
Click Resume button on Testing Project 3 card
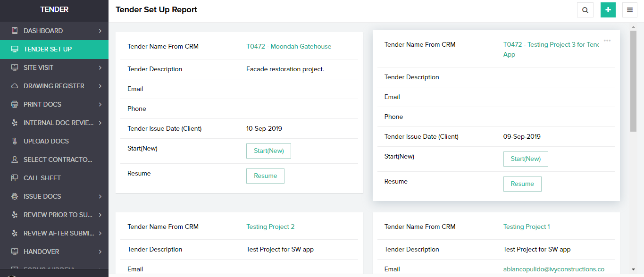[522, 184]
